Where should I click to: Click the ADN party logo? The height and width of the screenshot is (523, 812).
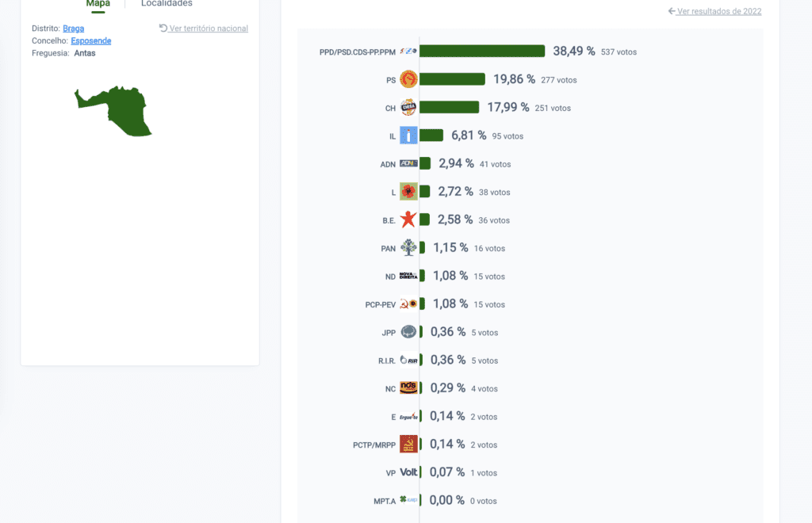408,163
